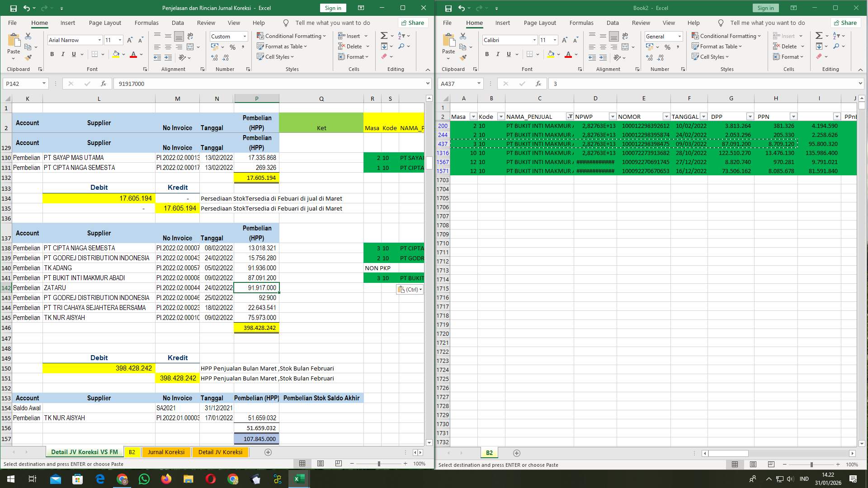Open the Formulas ribbon tab in right workbook
This screenshot has width=868, height=488.
pos(581,23)
